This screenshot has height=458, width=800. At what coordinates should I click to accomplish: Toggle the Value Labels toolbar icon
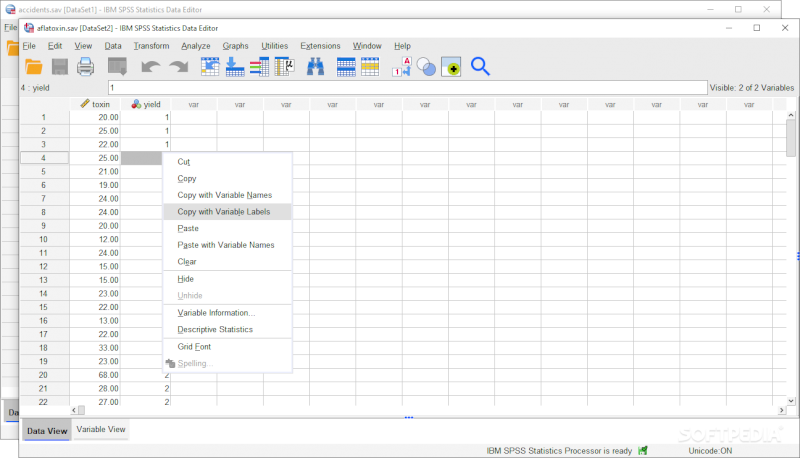coord(402,67)
